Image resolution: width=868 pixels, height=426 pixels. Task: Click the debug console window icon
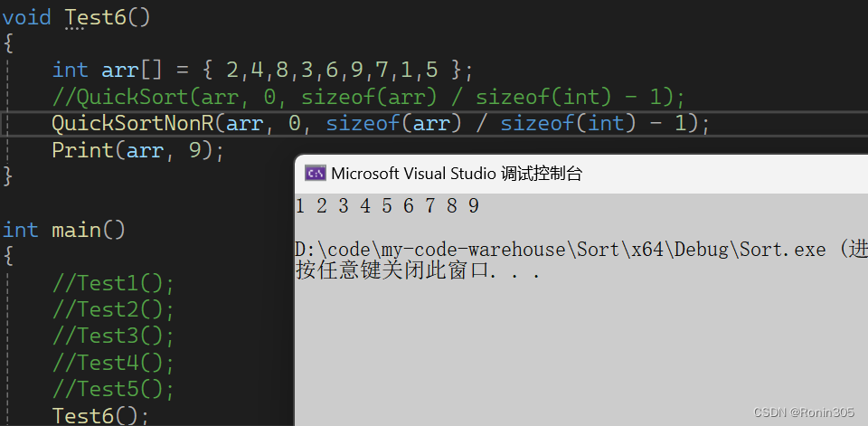[x=315, y=174]
